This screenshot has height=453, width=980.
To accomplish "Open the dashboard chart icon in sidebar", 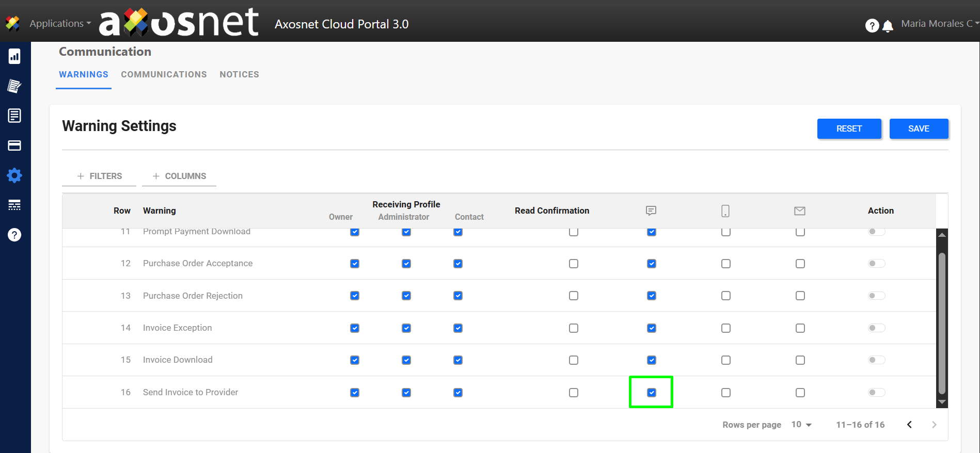I will (14, 56).
